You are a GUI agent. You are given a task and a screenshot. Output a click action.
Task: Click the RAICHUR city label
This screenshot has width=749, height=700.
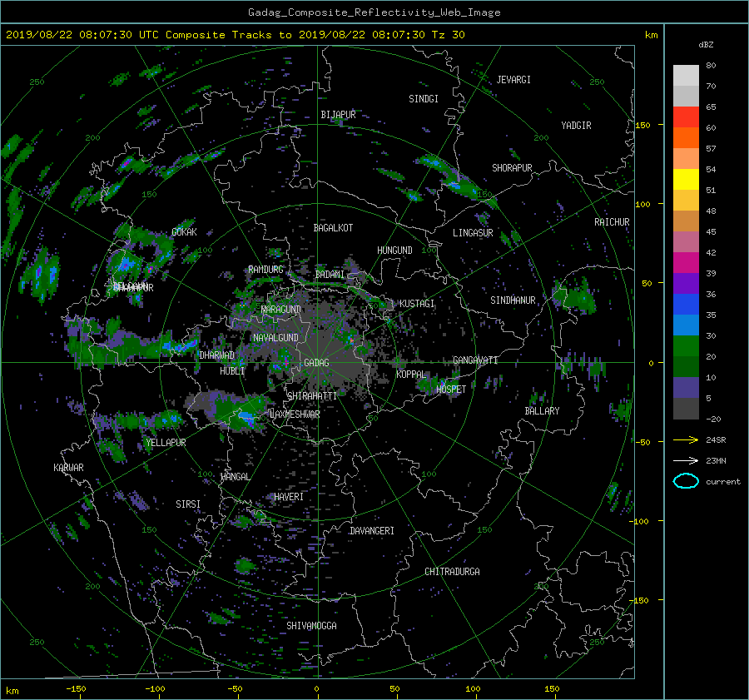coord(612,222)
